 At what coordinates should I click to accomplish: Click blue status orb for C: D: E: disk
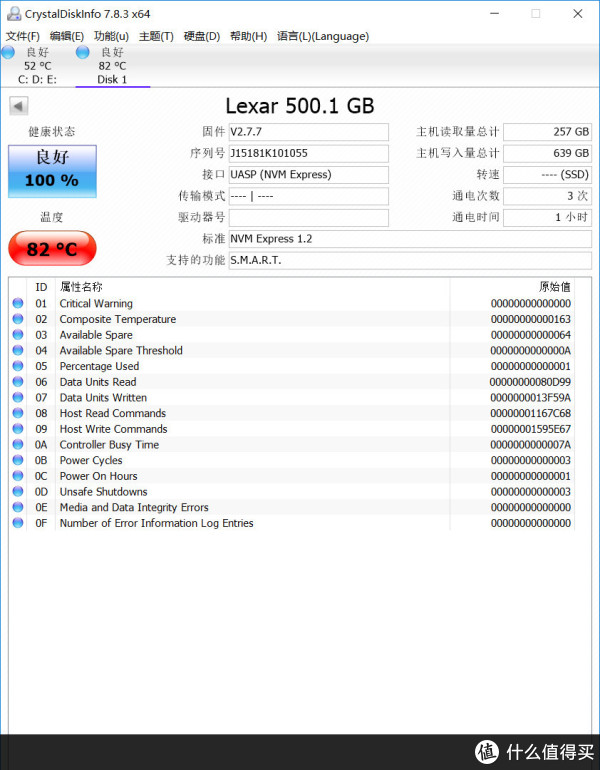(x=8, y=52)
